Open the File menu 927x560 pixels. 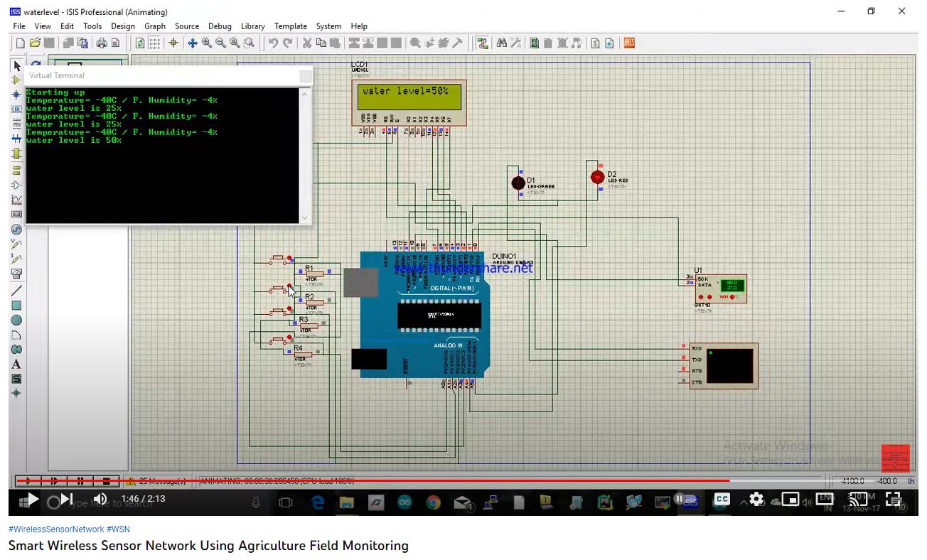pyautogui.click(x=19, y=26)
